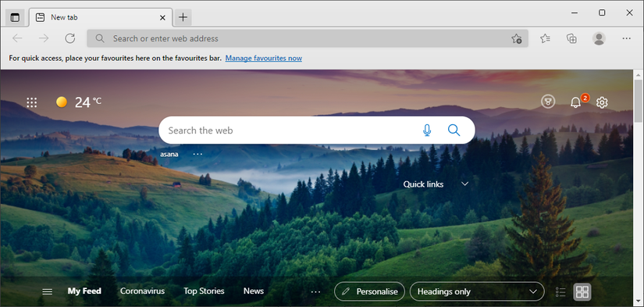Minimize the browser window
The height and width of the screenshot is (307, 644).
(575, 12)
